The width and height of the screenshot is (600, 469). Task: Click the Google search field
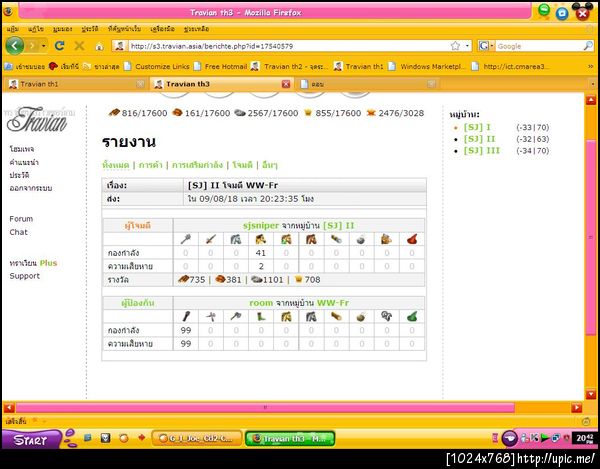click(x=539, y=46)
